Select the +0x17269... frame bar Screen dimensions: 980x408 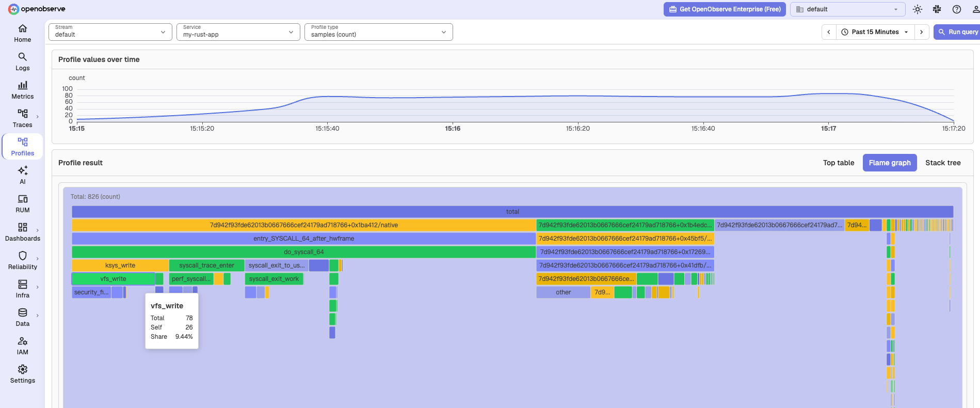(625, 252)
